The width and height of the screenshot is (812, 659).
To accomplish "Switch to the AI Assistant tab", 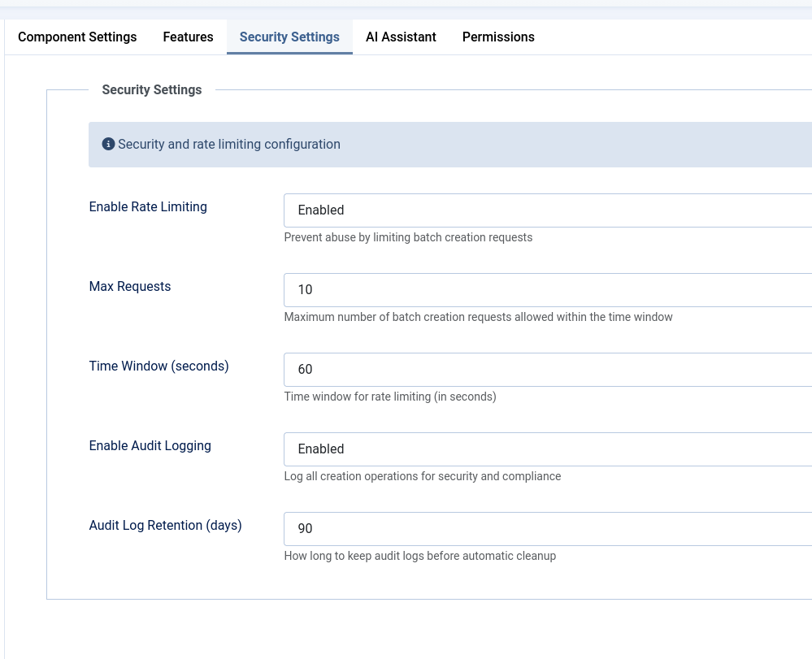I will tap(401, 37).
